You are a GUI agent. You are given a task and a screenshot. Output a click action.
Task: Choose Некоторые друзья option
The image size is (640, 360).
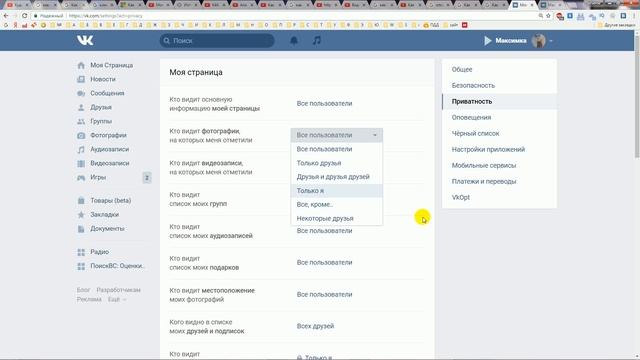(337, 218)
